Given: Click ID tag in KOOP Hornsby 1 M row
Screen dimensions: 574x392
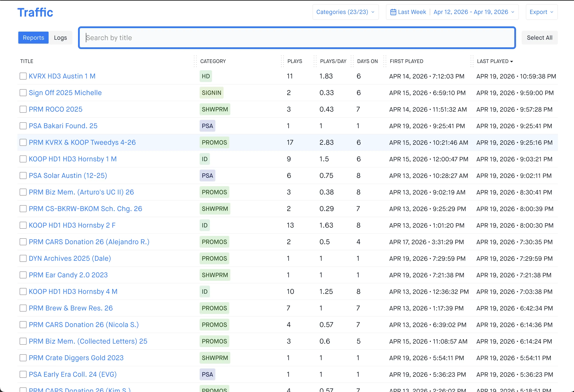Looking at the screenshot, I should (204, 159).
